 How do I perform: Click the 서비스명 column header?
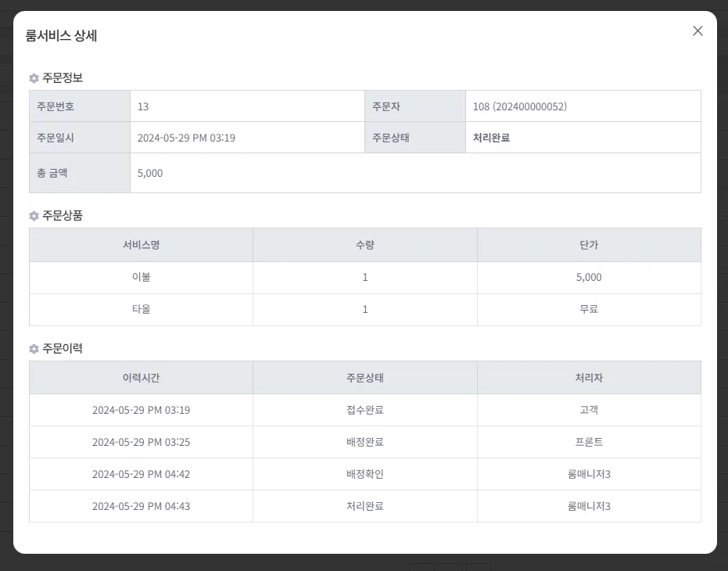[x=141, y=245]
